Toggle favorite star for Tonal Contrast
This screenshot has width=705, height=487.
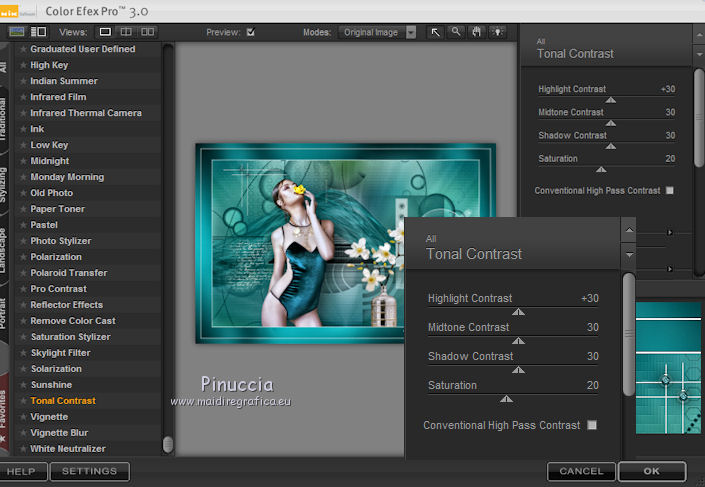coord(23,401)
